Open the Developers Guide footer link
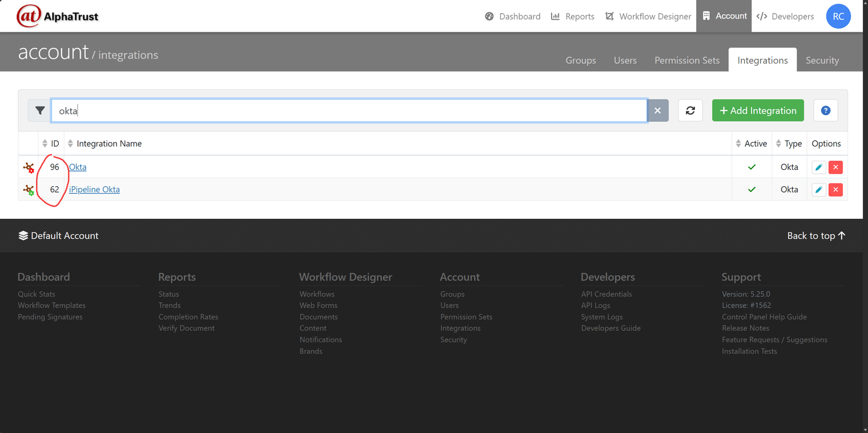Image resolution: width=868 pixels, height=433 pixels. click(x=611, y=328)
